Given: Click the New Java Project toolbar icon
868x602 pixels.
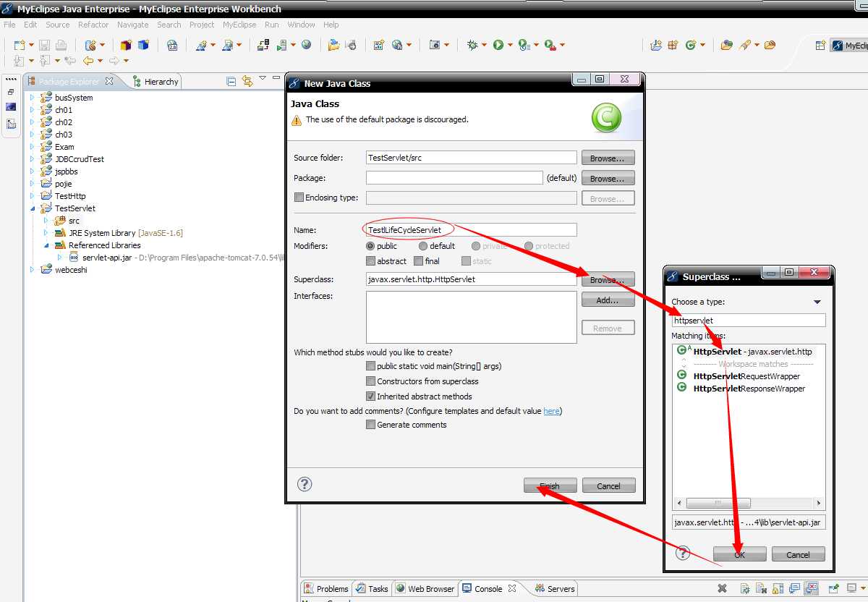Looking at the screenshot, I should pos(656,45).
